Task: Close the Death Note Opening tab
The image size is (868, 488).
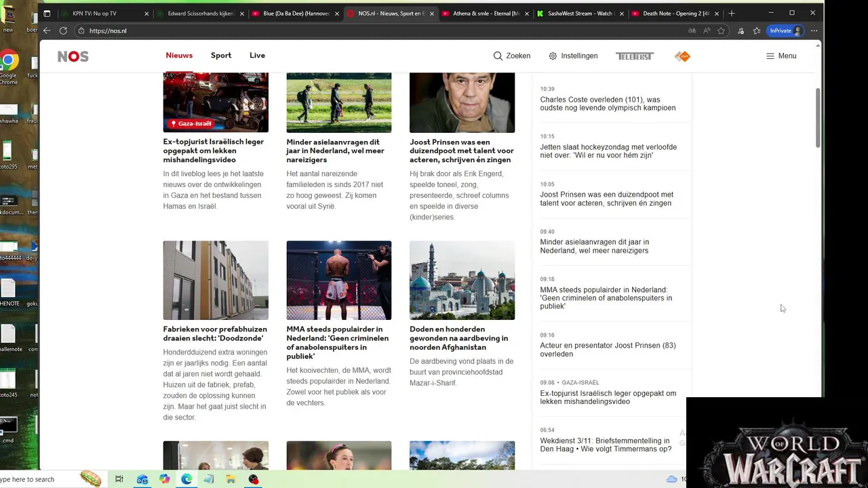Action: 717,14
